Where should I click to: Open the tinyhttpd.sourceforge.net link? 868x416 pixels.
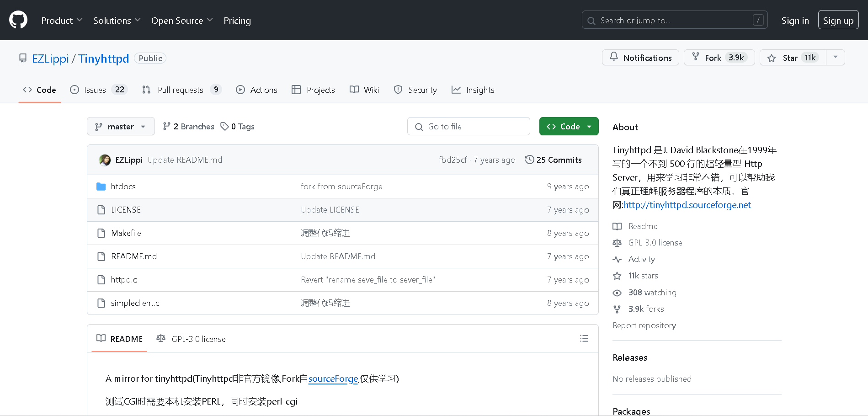coord(687,205)
